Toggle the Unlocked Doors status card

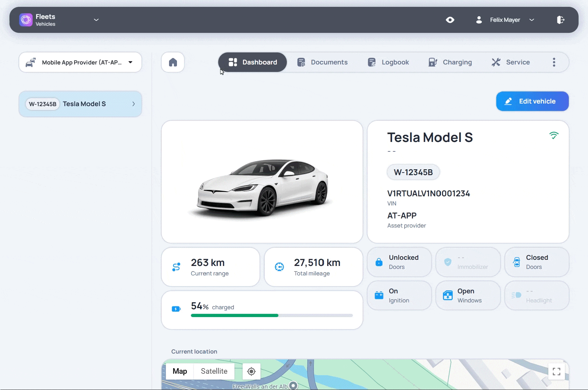point(399,262)
